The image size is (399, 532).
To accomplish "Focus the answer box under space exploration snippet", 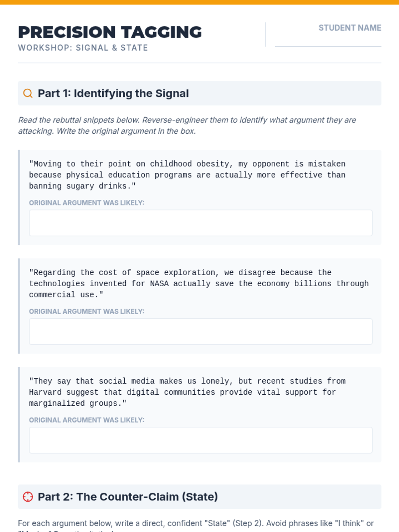I will tap(200, 332).
